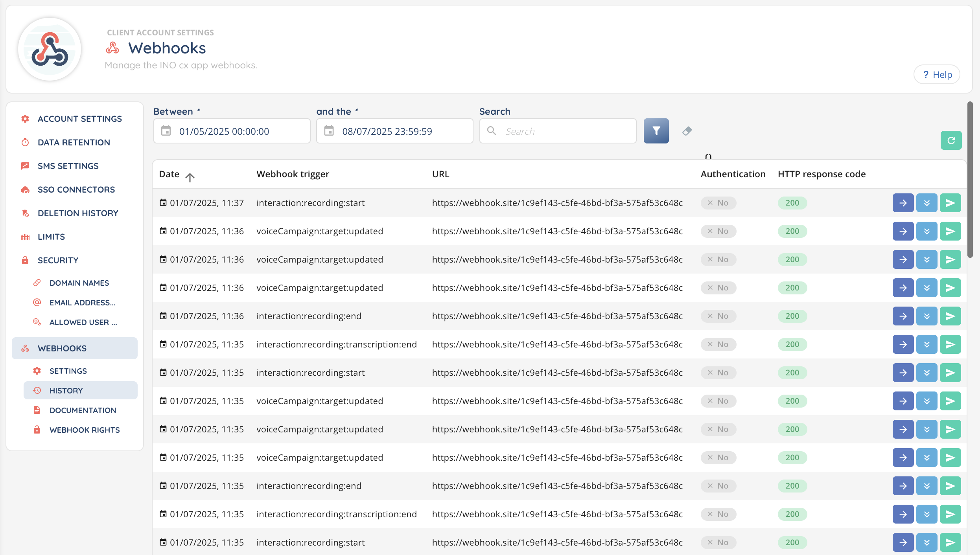Click the green refresh button
This screenshot has width=980, height=555.
pos(951,140)
